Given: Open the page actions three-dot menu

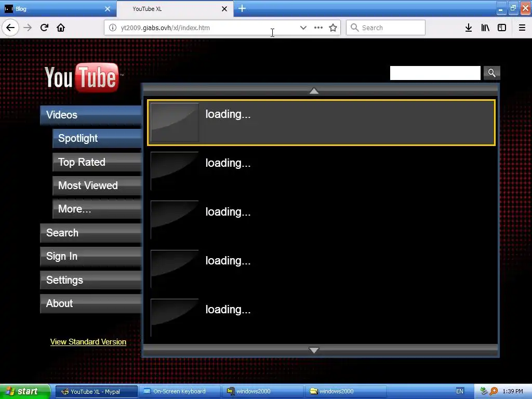Looking at the screenshot, I should (318, 28).
